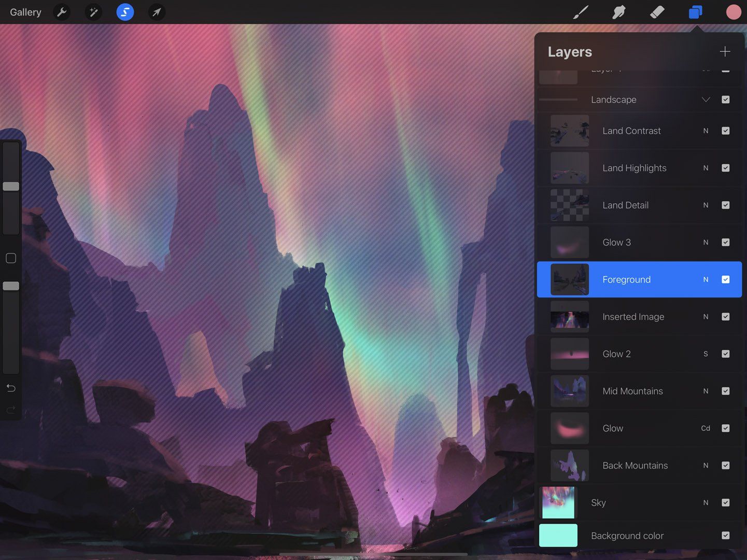Select the Smudge tool

[618, 12]
